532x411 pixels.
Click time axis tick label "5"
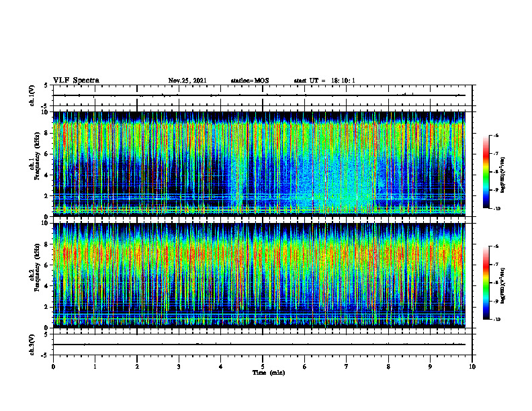click(263, 367)
